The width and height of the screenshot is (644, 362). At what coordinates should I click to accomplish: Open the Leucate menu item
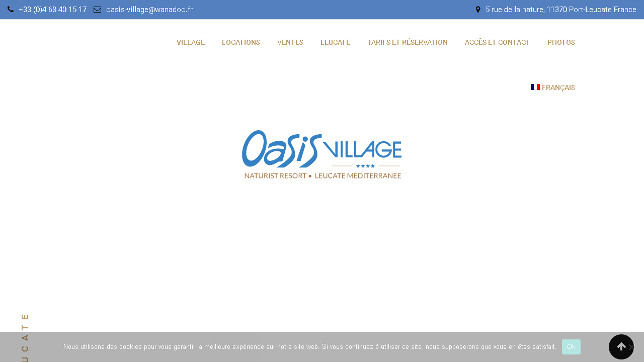pos(335,42)
